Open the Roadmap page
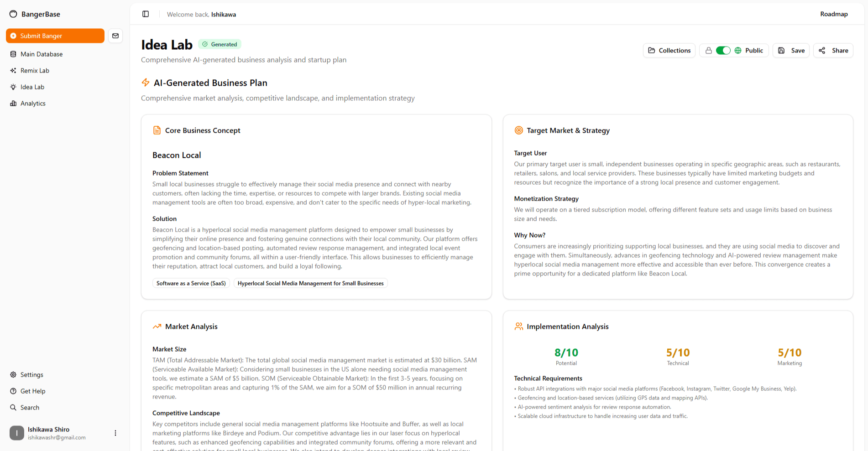Screen dimensions: 868x451 pyautogui.click(x=834, y=14)
